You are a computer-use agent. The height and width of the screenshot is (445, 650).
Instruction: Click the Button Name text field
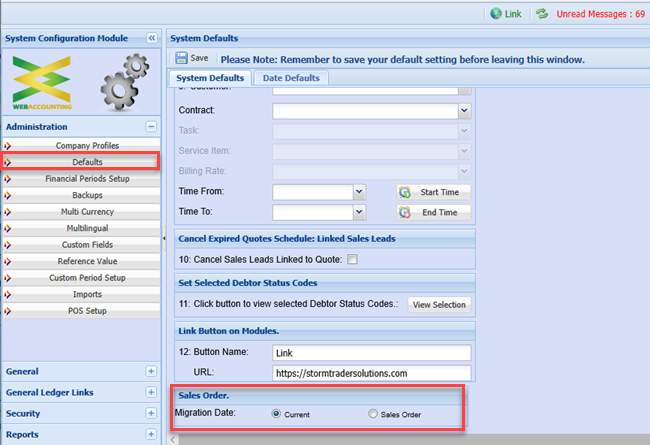370,352
